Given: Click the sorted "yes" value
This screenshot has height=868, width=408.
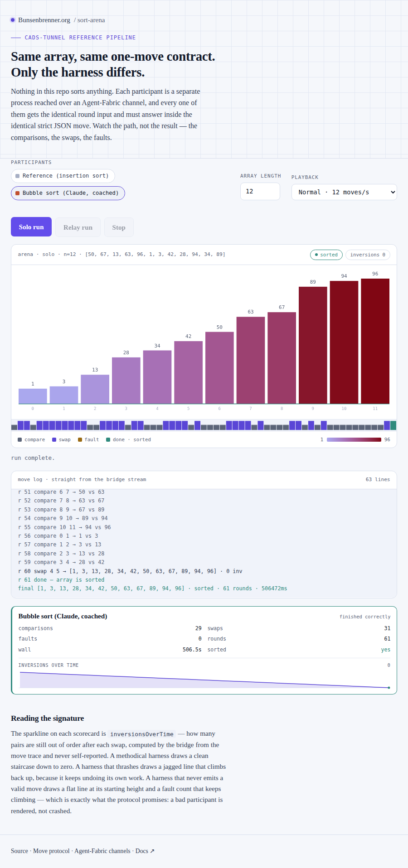Looking at the screenshot, I should click(386, 650).
